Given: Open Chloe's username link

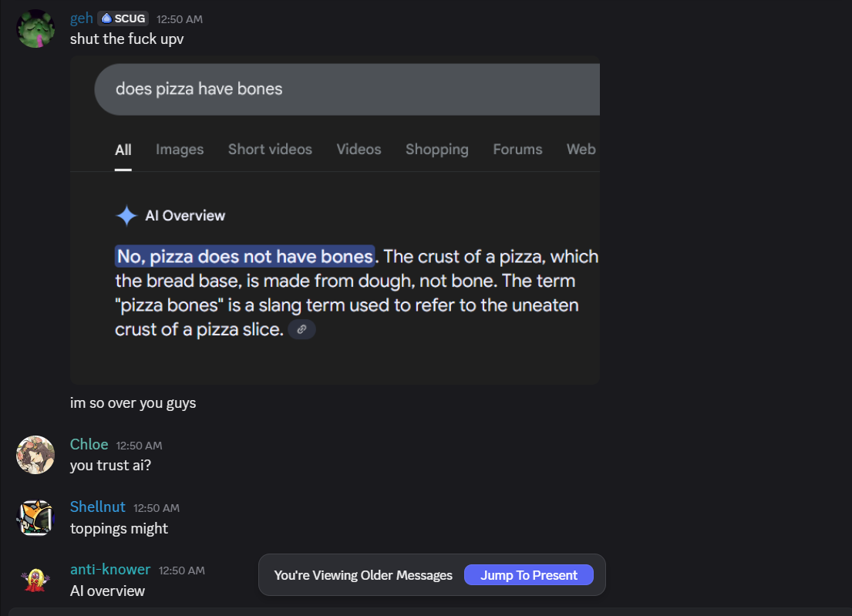Looking at the screenshot, I should [89, 444].
